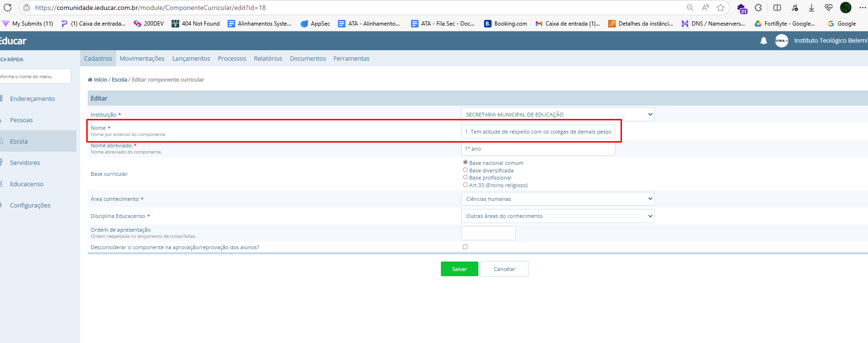Add this page to favorites with the star
The width and height of the screenshot is (868, 343).
point(721,8)
